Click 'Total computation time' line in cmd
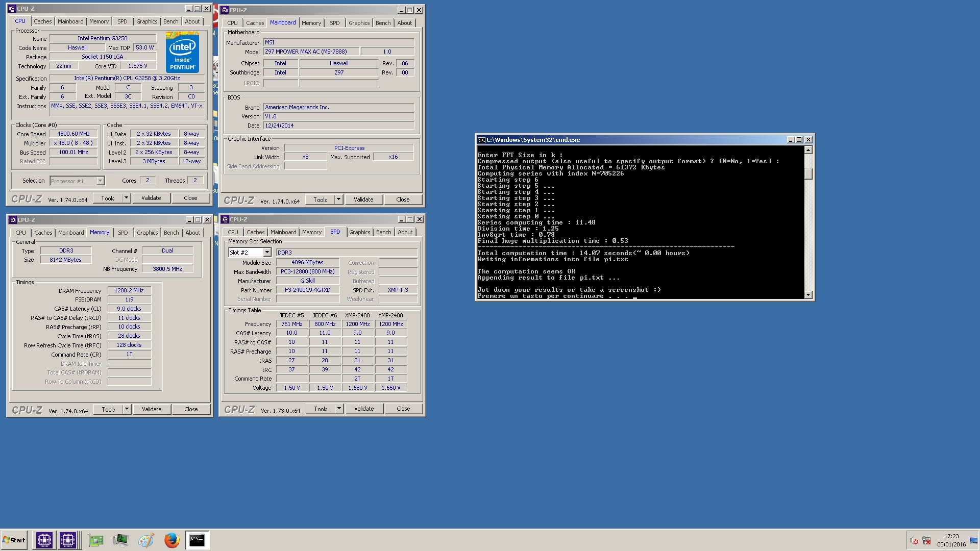 point(583,253)
